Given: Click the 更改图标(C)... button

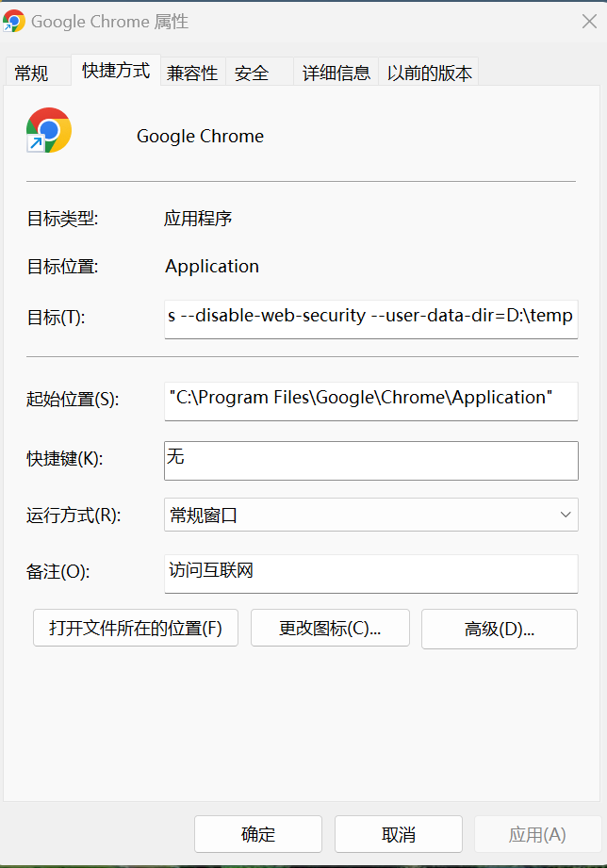Looking at the screenshot, I should point(330,629).
